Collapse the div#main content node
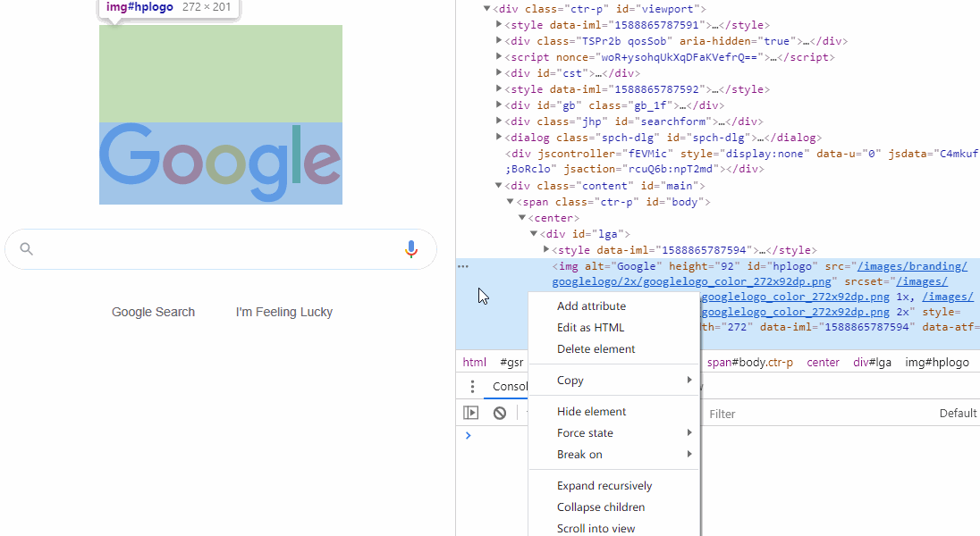Viewport: 980px width, 536px height. tap(499, 186)
